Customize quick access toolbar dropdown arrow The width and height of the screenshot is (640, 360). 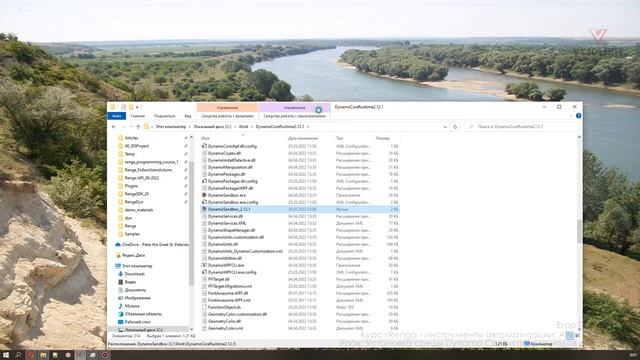[138, 107]
